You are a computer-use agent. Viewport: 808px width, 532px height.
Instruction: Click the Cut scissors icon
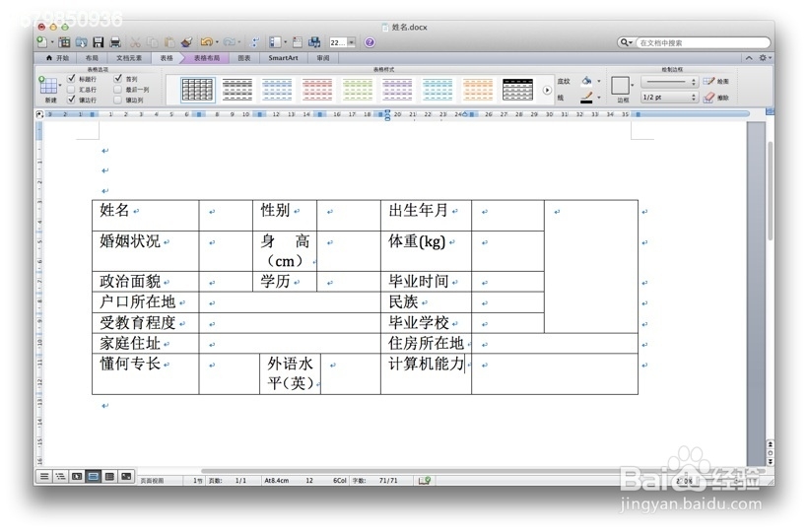pyautogui.click(x=135, y=42)
